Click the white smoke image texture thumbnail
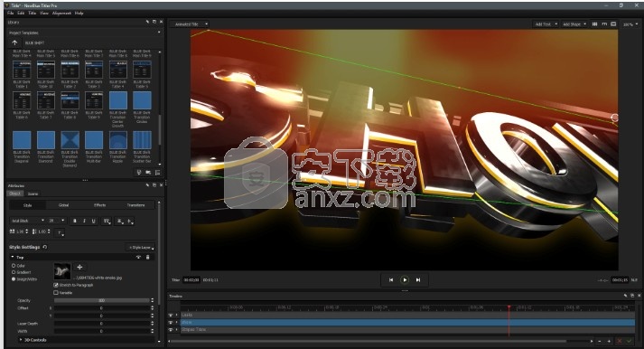 tap(62, 272)
